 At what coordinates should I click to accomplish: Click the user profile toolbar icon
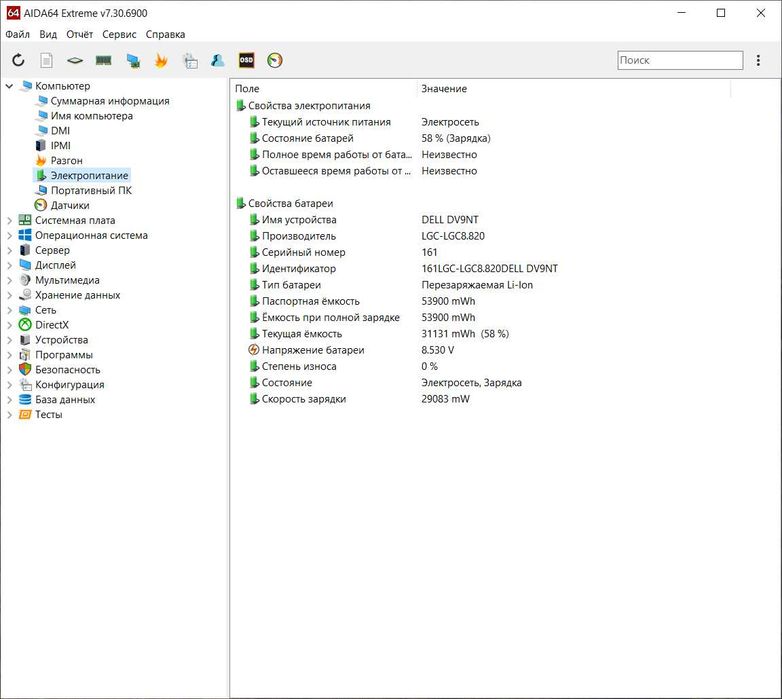click(x=218, y=60)
